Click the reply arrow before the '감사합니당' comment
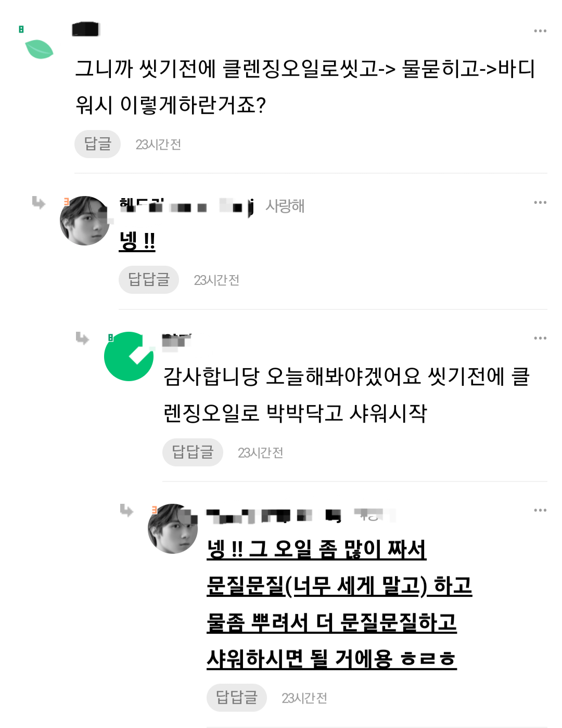Viewport: 562px width, 728px height. [x=82, y=339]
